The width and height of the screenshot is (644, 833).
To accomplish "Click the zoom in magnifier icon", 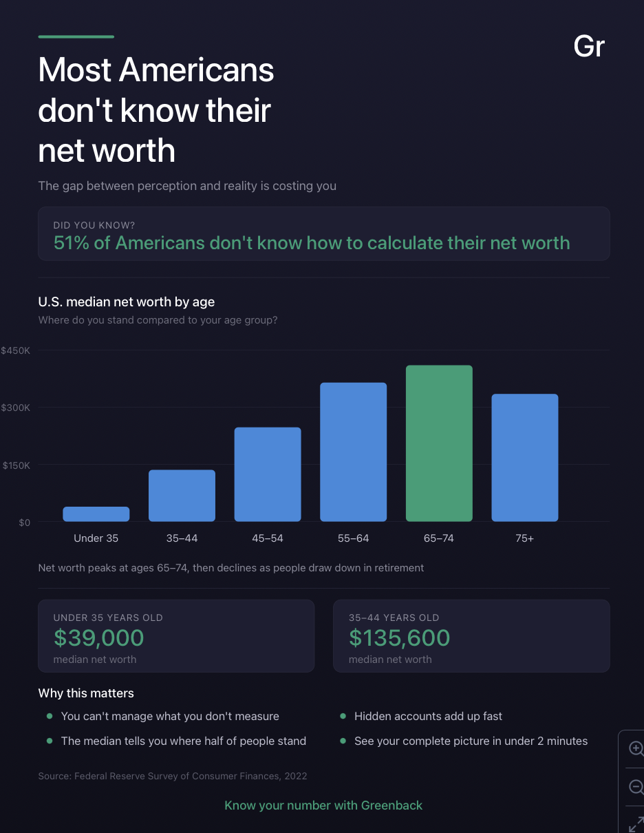I will [636, 749].
